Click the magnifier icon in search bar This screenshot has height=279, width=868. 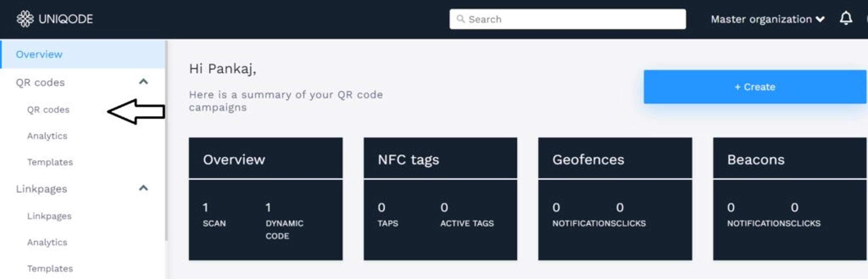click(x=460, y=19)
